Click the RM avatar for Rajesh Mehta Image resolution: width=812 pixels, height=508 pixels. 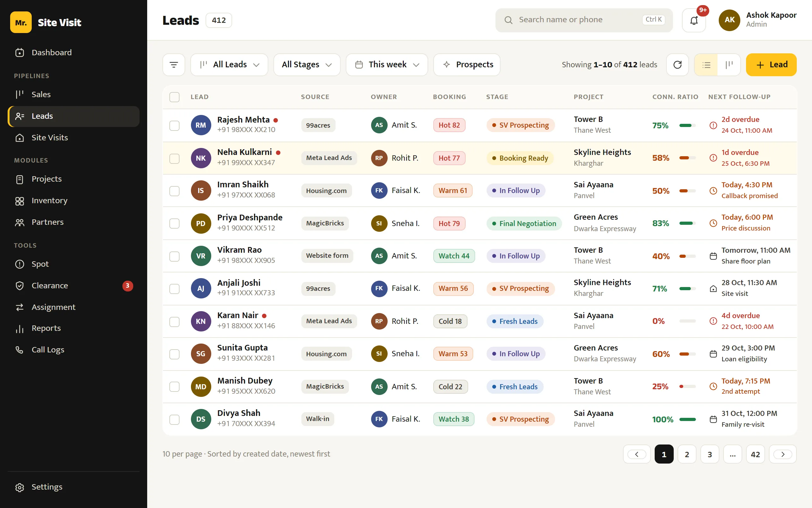point(201,125)
